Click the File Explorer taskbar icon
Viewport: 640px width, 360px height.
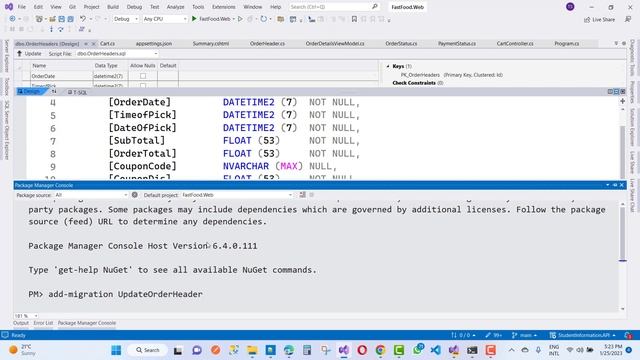(x=252, y=350)
